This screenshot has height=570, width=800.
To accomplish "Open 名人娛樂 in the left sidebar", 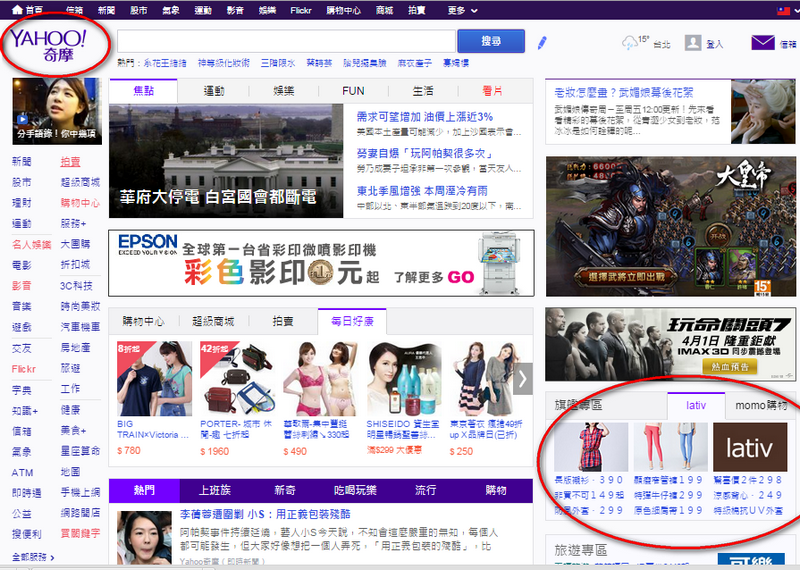I will click(x=32, y=244).
